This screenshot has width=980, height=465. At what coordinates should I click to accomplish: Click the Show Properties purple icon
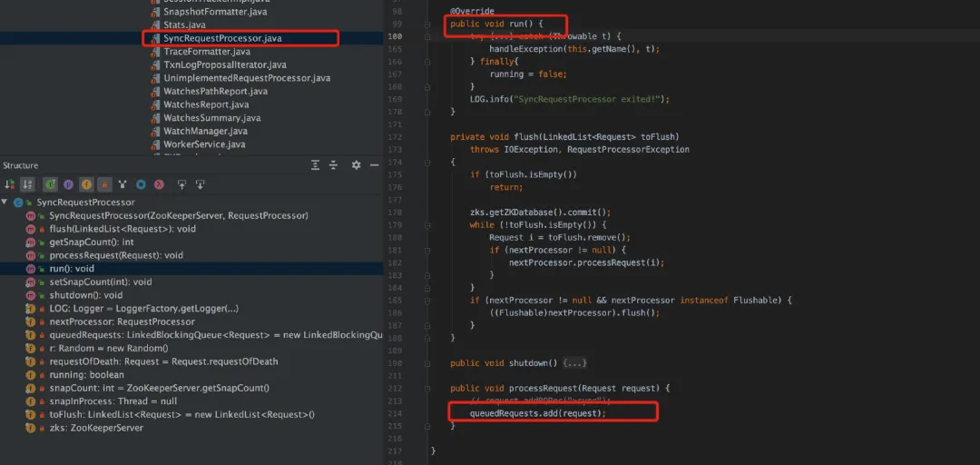click(68, 184)
